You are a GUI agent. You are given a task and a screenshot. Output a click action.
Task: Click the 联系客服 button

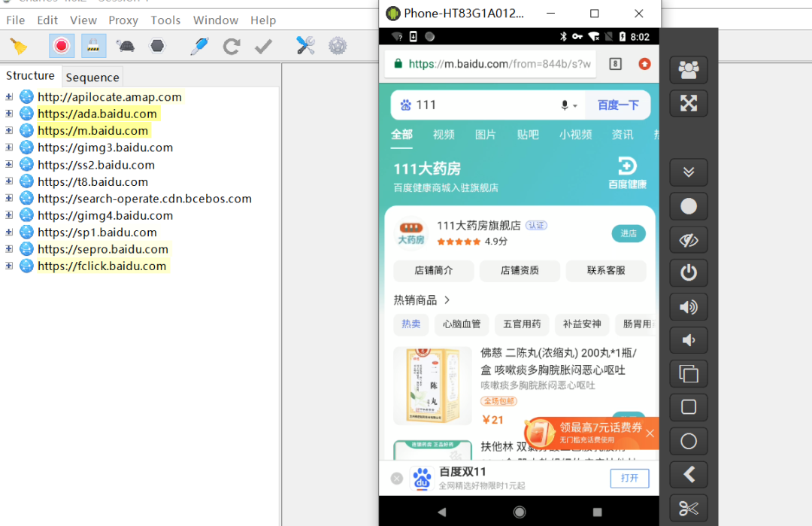606,270
